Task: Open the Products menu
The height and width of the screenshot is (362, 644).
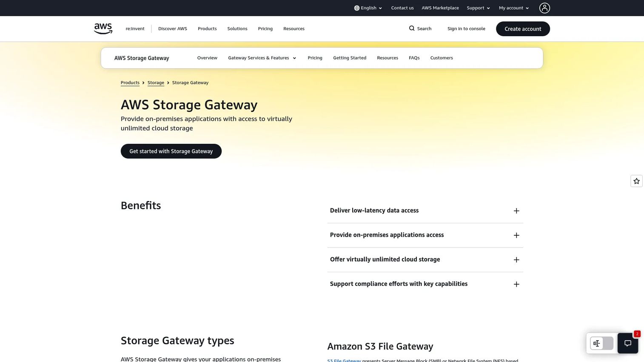Action: (207, 29)
